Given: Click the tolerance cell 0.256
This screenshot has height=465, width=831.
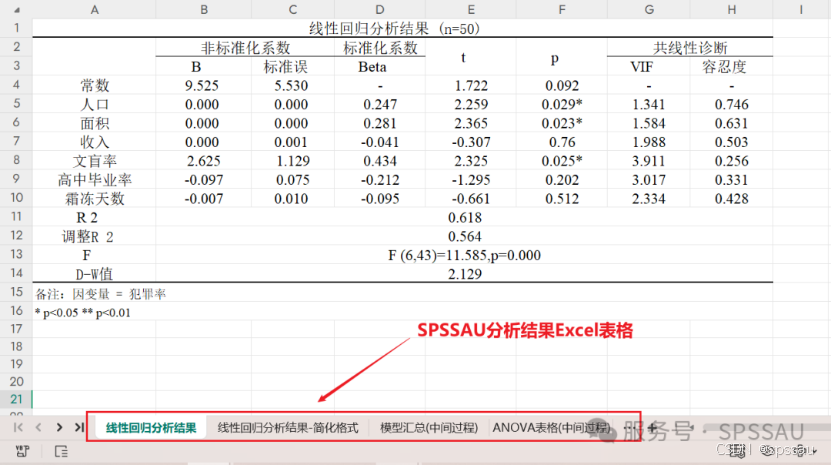Looking at the screenshot, I should (x=731, y=161).
